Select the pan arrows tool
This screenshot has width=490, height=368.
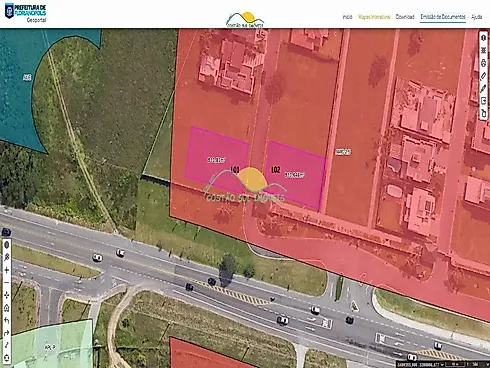point(6,295)
